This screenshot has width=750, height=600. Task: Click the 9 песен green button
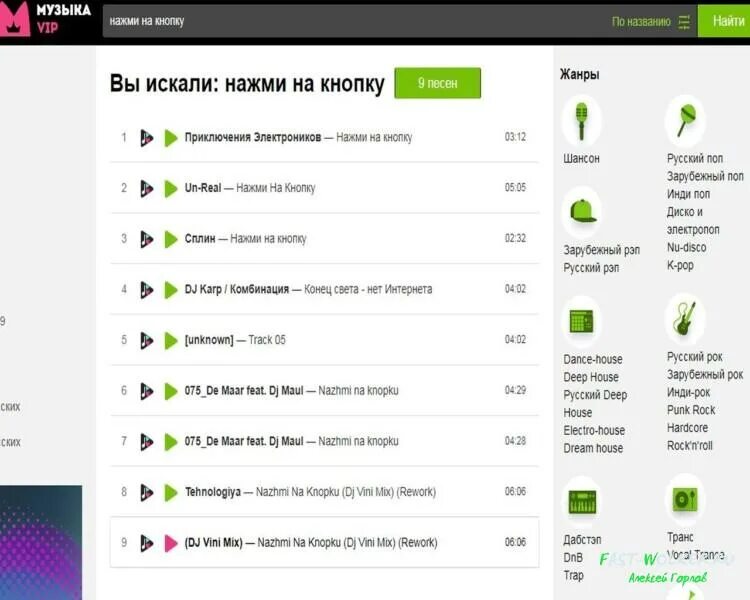pyautogui.click(x=438, y=83)
